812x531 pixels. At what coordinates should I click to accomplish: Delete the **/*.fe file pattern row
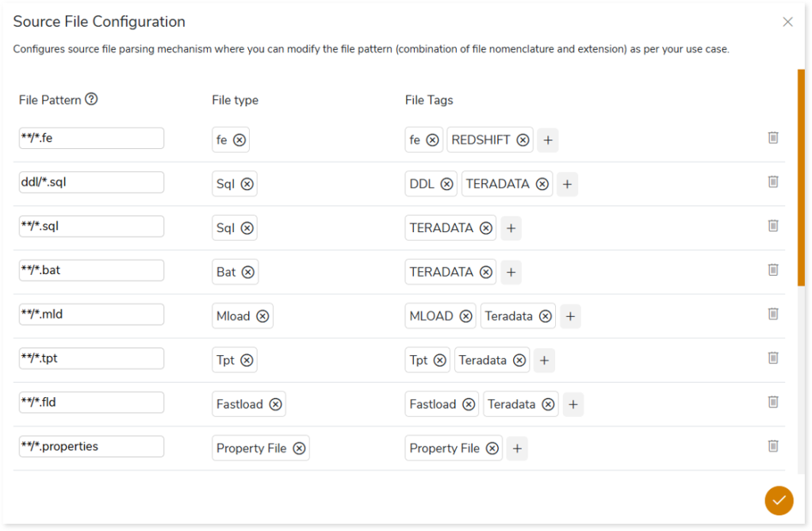point(773,138)
